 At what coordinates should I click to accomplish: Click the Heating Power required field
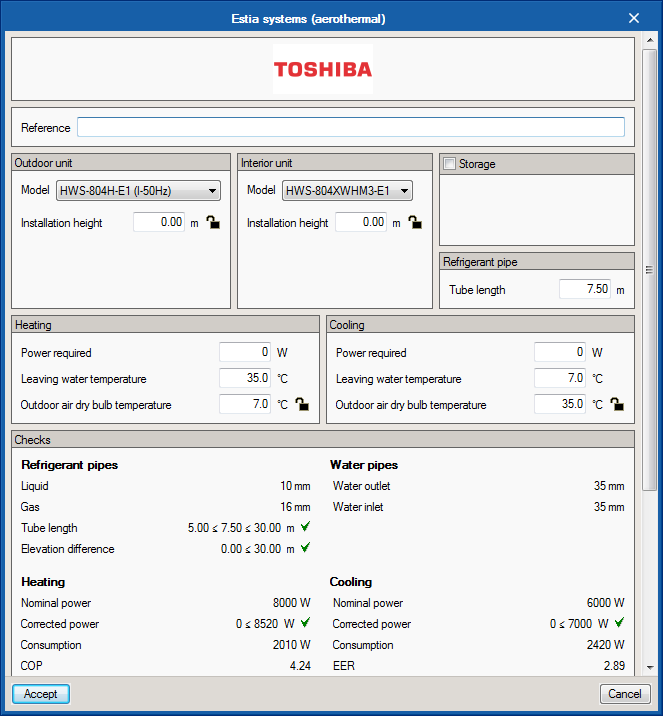pyautogui.click(x=245, y=352)
